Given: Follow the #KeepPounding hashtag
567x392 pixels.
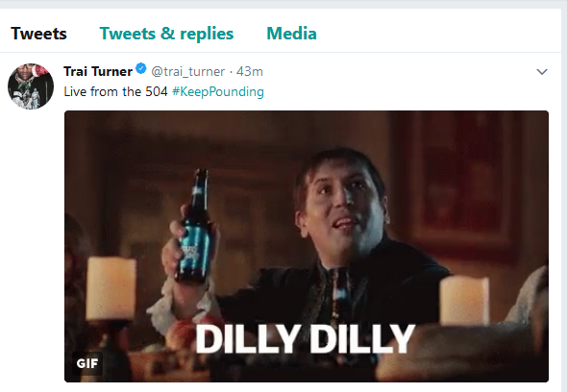Looking at the screenshot, I should click(x=218, y=91).
